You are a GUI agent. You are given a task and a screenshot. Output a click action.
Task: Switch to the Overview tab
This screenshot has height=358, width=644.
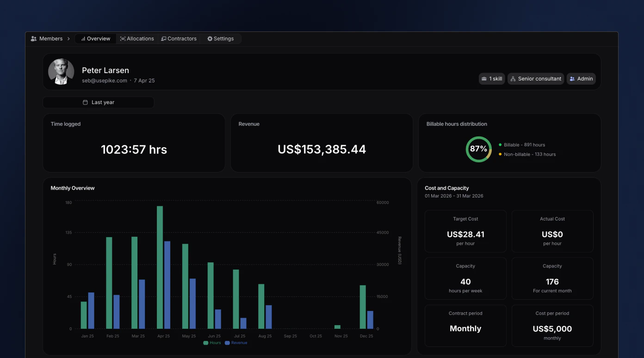pyautogui.click(x=96, y=39)
